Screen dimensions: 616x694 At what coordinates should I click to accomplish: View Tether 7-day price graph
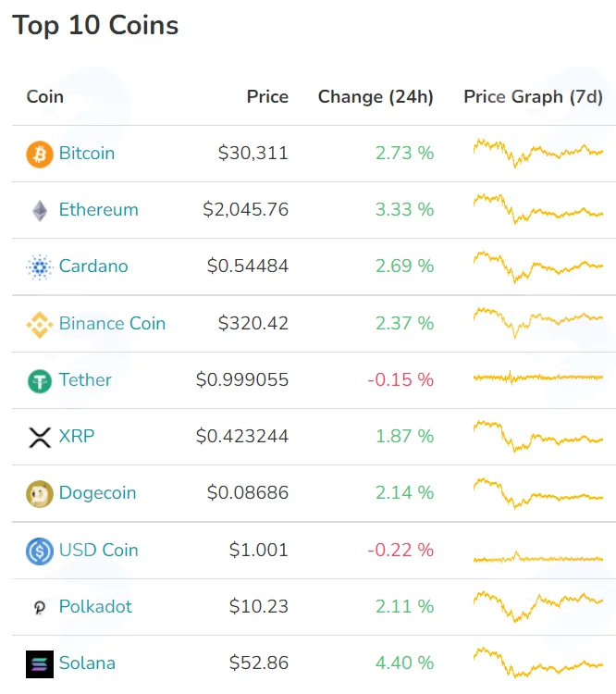(x=538, y=378)
